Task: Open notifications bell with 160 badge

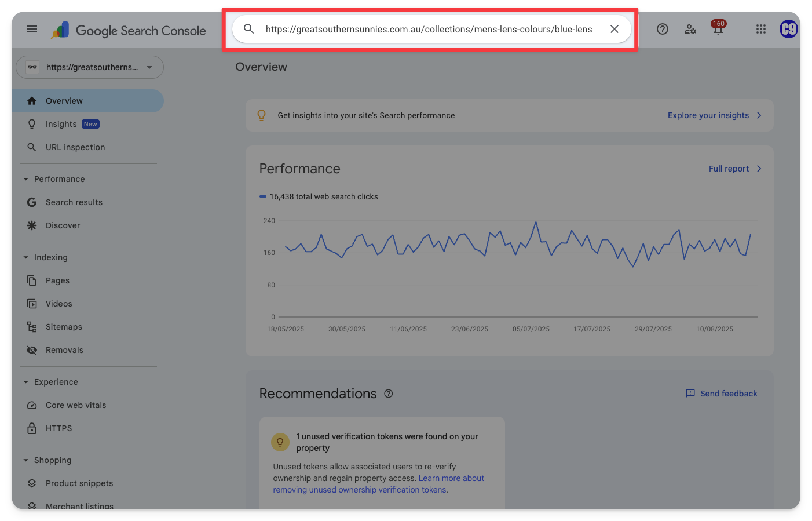Action: [718, 30]
